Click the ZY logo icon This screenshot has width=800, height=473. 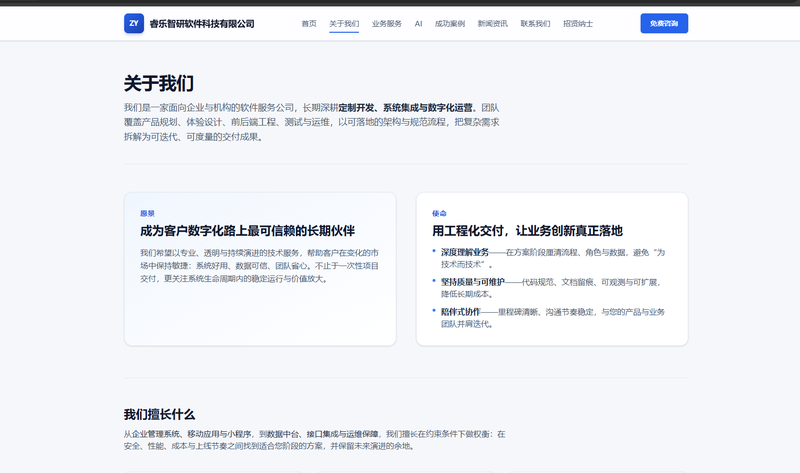(134, 23)
